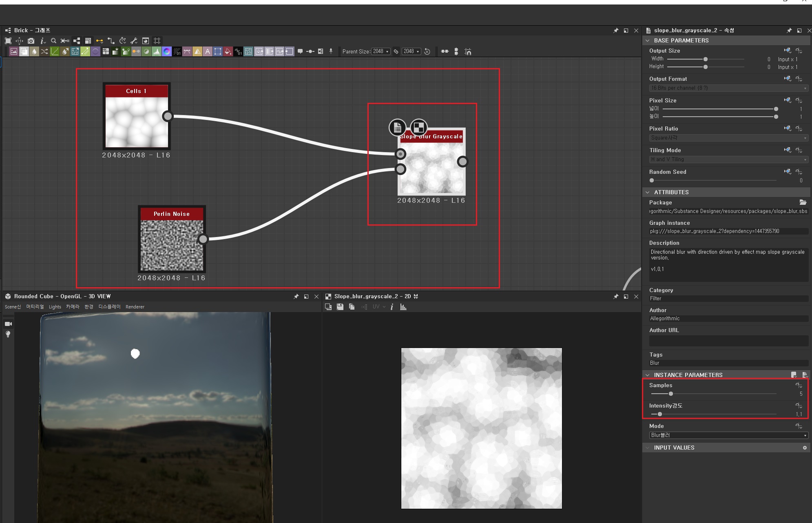This screenshot has height=523, width=812.
Task: Click the wrench tools icon in graph toolbar
Action: tap(134, 41)
